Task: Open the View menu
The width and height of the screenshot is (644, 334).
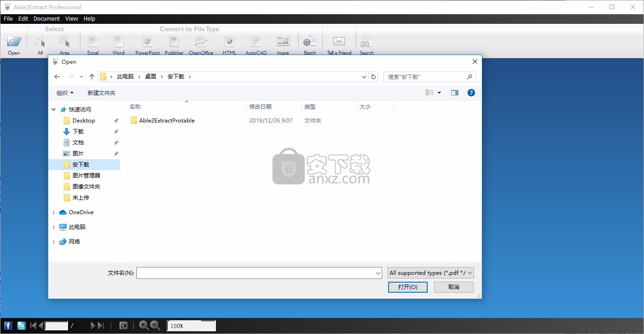Action: [72, 19]
